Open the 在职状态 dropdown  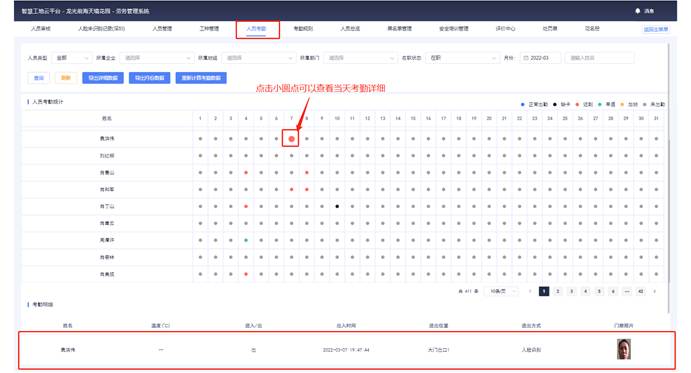[462, 58]
